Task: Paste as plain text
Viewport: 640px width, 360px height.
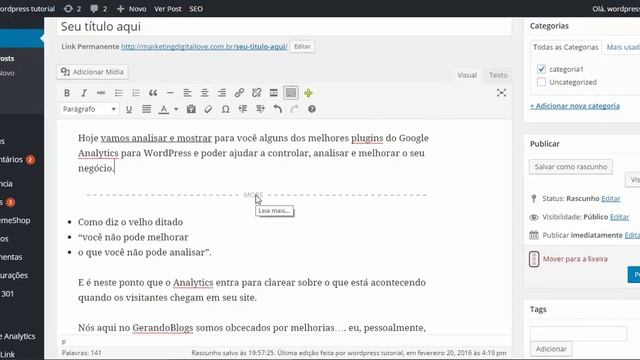Action: 191,109
